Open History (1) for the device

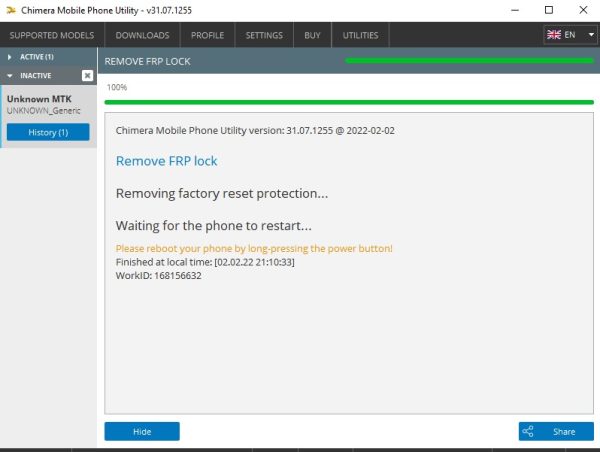48,132
